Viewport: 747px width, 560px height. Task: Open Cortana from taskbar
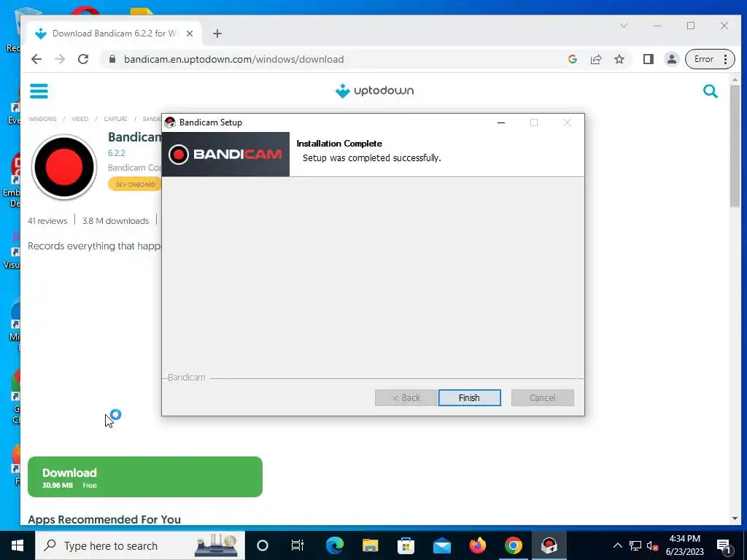(x=262, y=545)
